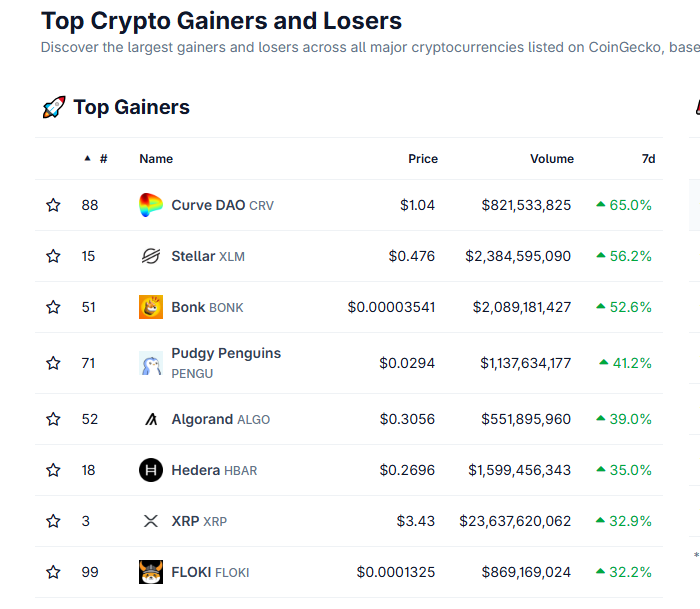
Task: Sort table by 7d column
Action: click(x=648, y=158)
